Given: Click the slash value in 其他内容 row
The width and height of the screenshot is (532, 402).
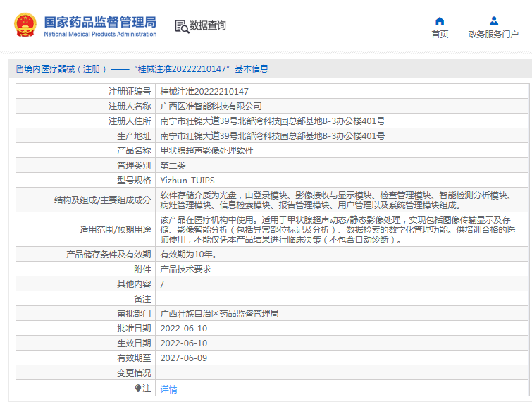Looking at the screenshot, I should point(162,284).
